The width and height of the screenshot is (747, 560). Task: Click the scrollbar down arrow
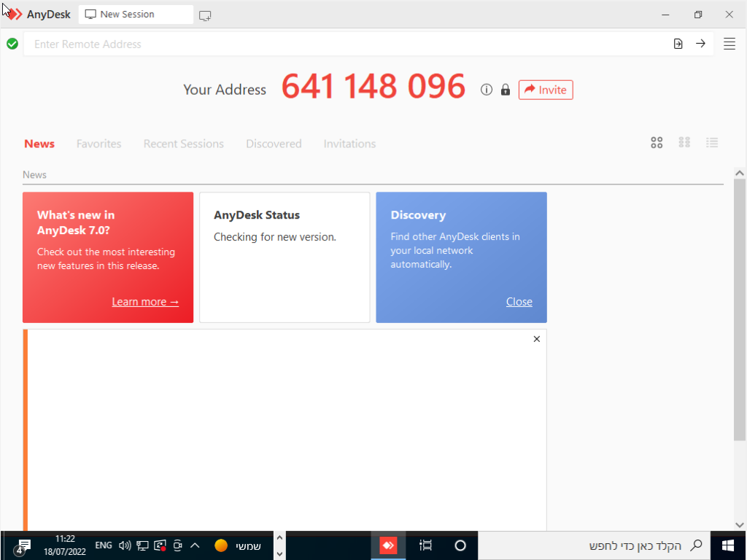tap(739, 525)
